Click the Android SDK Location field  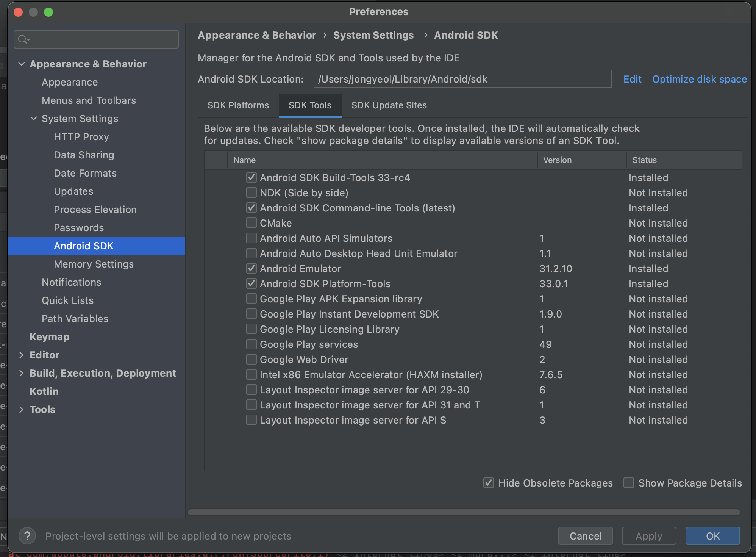462,79
